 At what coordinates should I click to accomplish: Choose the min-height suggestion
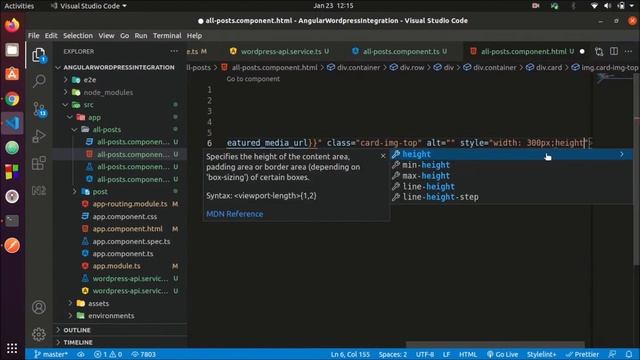pos(511,165)
